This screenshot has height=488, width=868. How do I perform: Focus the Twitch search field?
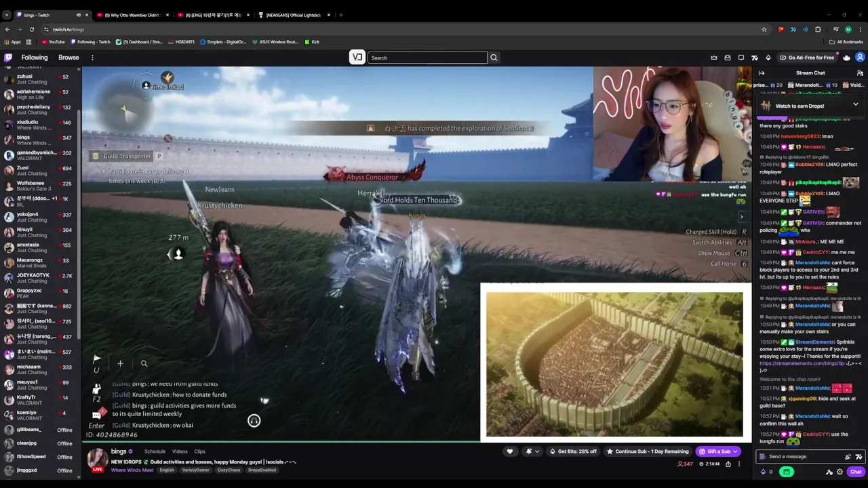[427, 58]
